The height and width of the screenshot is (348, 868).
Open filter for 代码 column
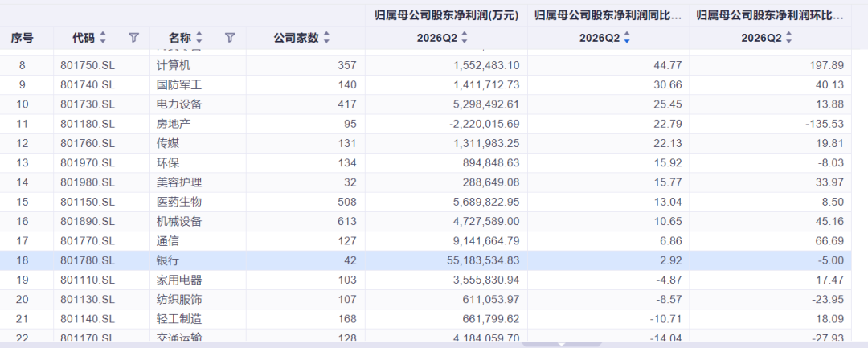pyautogui.click(x=134, y=38)
